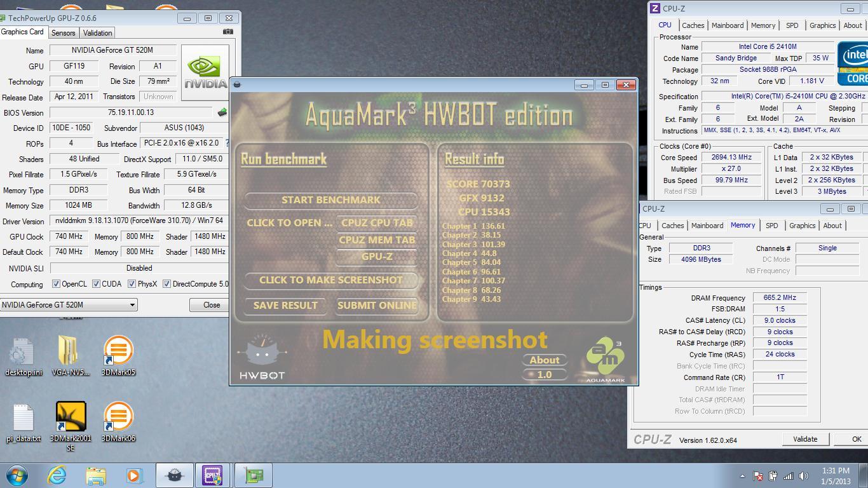
Task: Open the desktop.ini desktop icon
Action: coord(24,356)
